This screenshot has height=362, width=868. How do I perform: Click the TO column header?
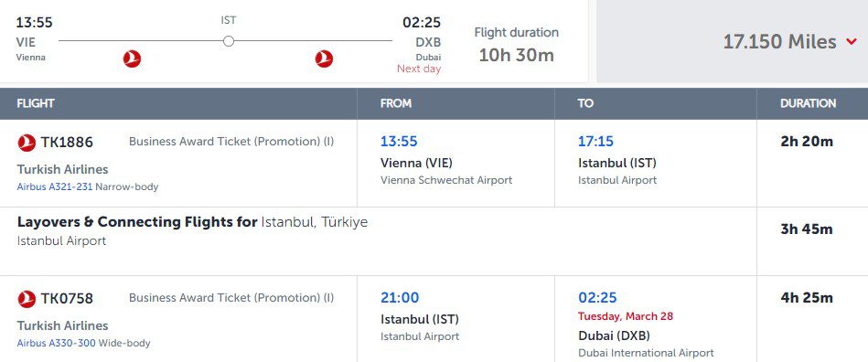pyautogui.click(x=585, y=103)
